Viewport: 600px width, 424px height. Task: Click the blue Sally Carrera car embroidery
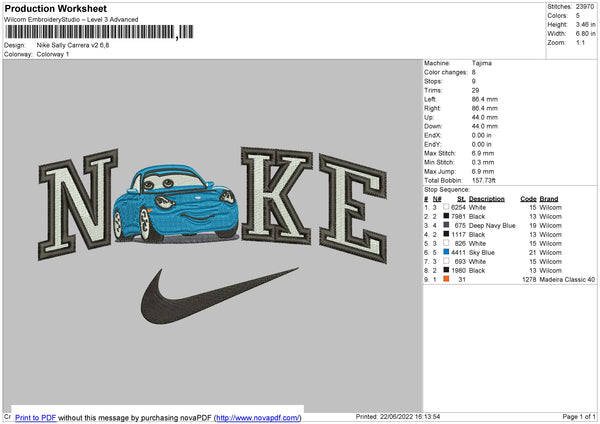click(x=176, y=204)
